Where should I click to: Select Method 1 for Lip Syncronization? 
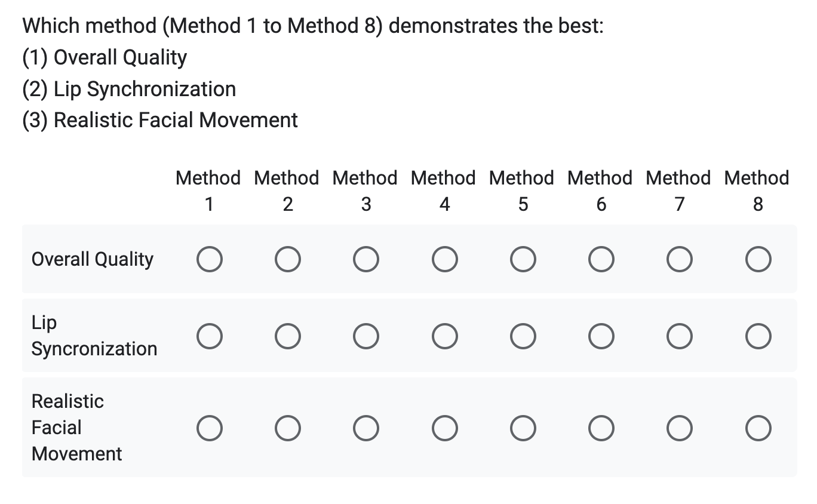click(209, 336)
